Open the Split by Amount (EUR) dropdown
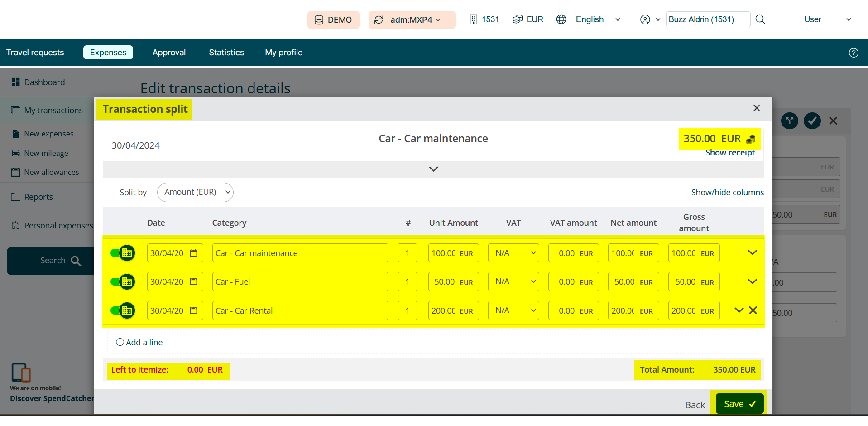868x426 pixels. pyautogui.click(x=195, y=192)
